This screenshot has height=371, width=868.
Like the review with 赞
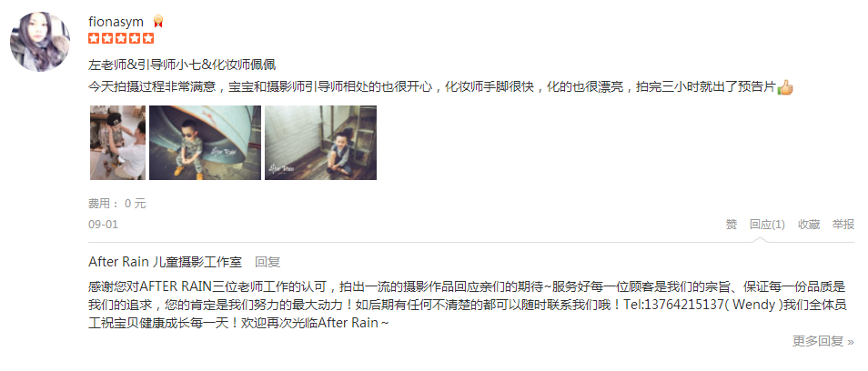pos(732,225)
